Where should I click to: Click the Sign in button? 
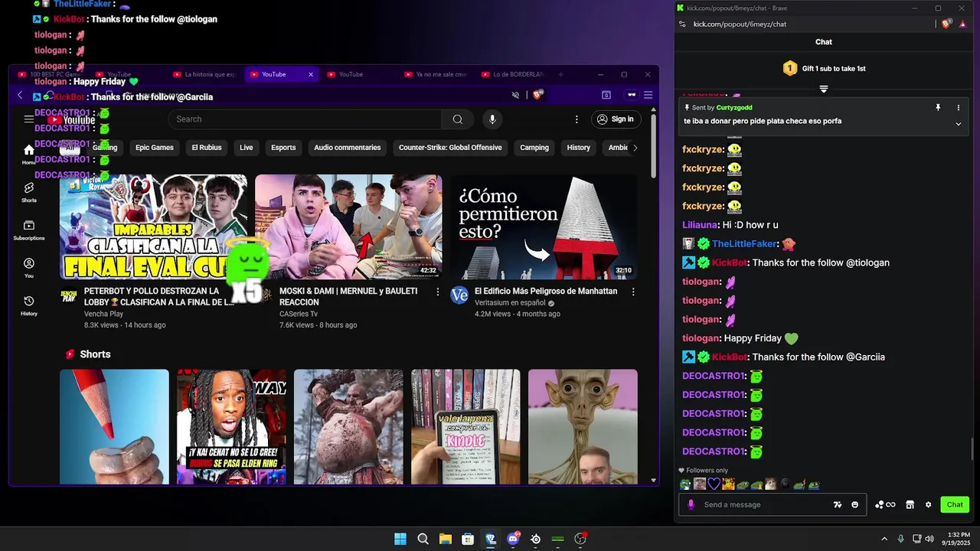pos(616,119)
